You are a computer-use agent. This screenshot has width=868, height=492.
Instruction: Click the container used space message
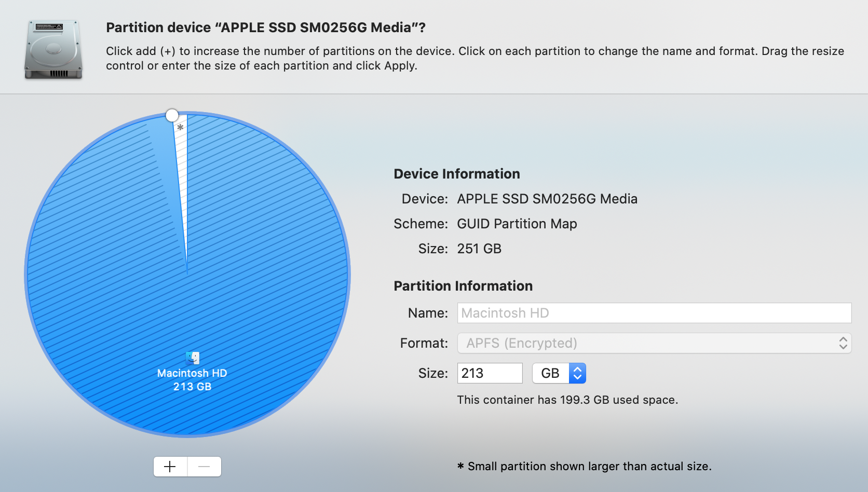coord(567,400)
